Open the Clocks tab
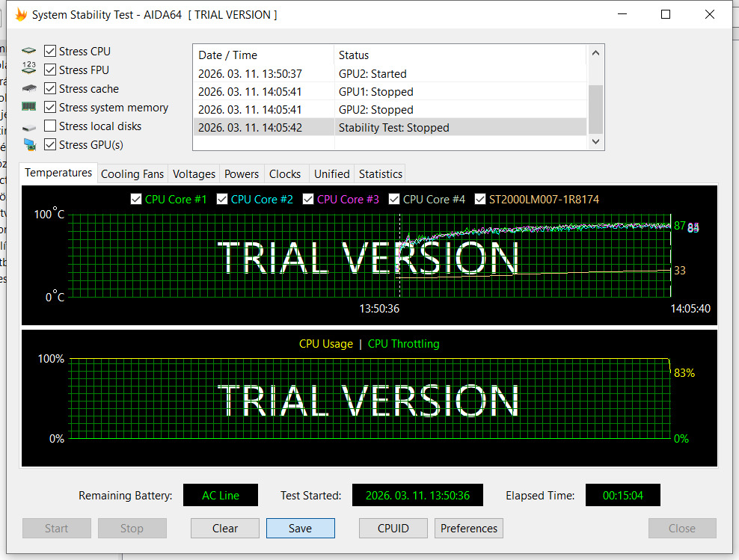739x560 pixels. pyautogui.click(x=285, y=174)
